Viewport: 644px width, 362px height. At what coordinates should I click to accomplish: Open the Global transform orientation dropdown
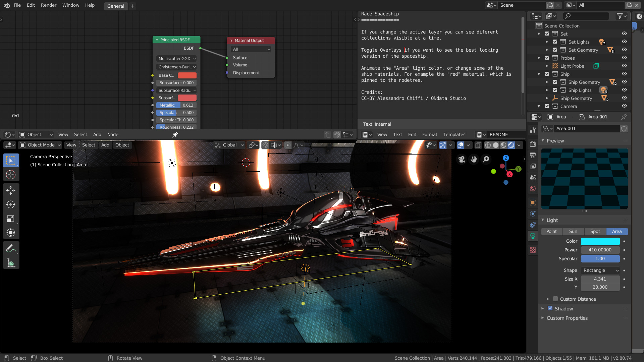[229, 145]
